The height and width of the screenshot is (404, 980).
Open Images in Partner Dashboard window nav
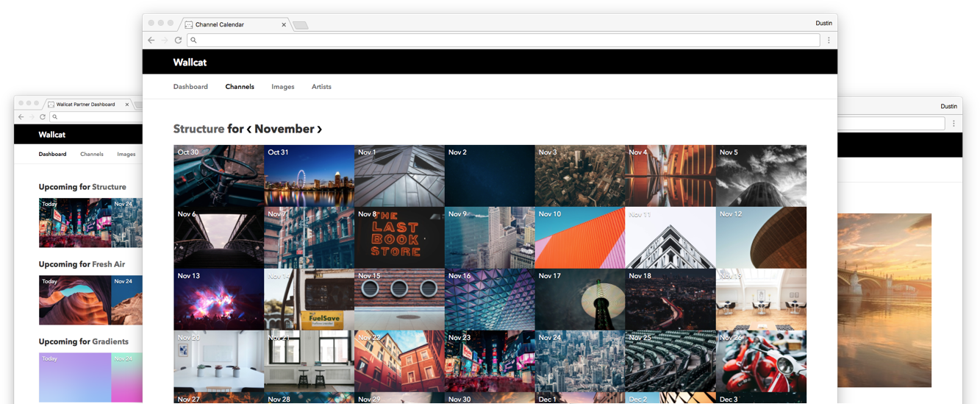(126, 155)
